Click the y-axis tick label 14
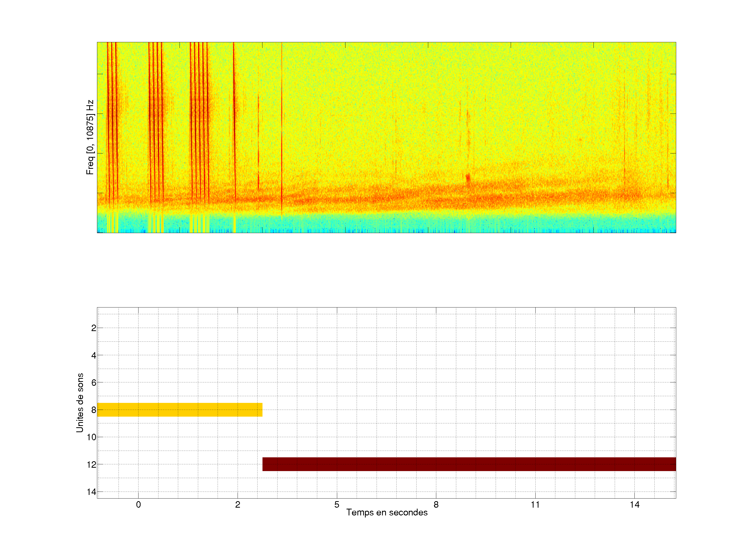747x560 pixels. point(92,492)
